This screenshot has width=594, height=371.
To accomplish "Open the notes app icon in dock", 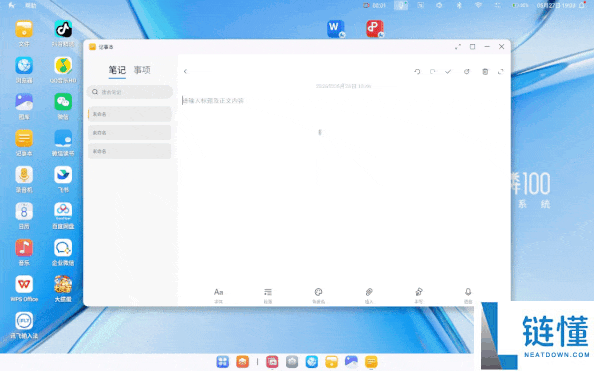I will pos(371,362).
